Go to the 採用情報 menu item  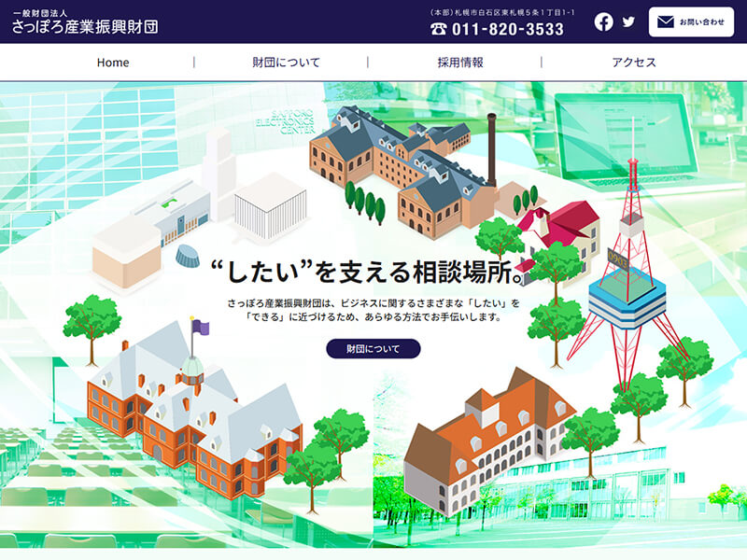pyautogui.click(x=460, y=63)
